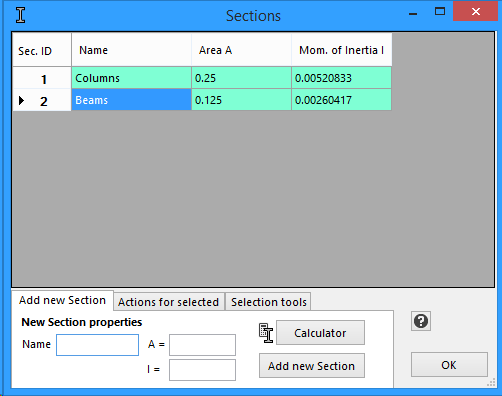The height and width of the screenshot is (396, 502).
Task: Click the 0.00260417 inertia cell
Action: pyautogui.click(x=341, y=100)
